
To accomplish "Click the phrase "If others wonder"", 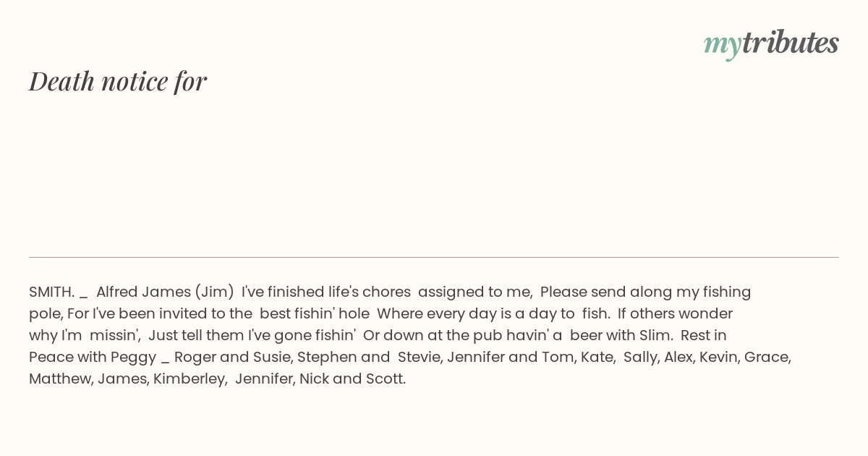I will 675,313.
